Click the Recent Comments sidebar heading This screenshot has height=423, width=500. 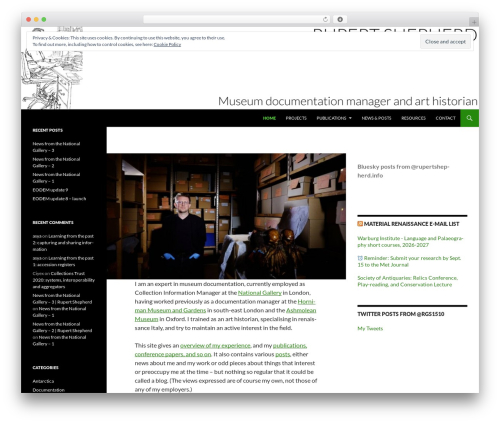tap(53, 222)
